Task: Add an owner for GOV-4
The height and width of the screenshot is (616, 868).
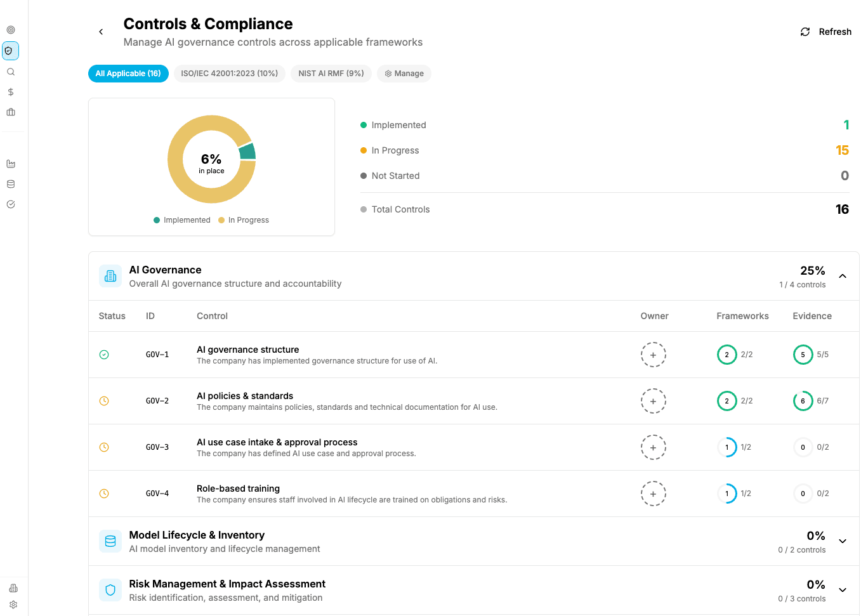Action: 653,494
